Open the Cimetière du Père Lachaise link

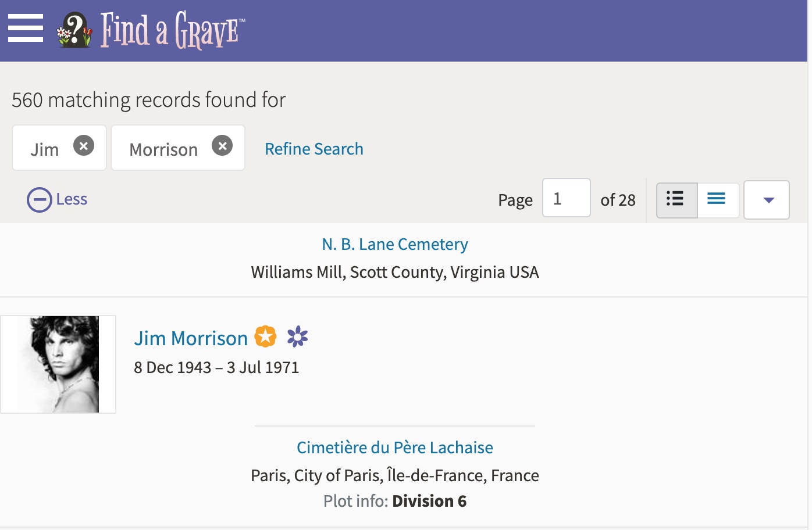(x=395, y=447)
